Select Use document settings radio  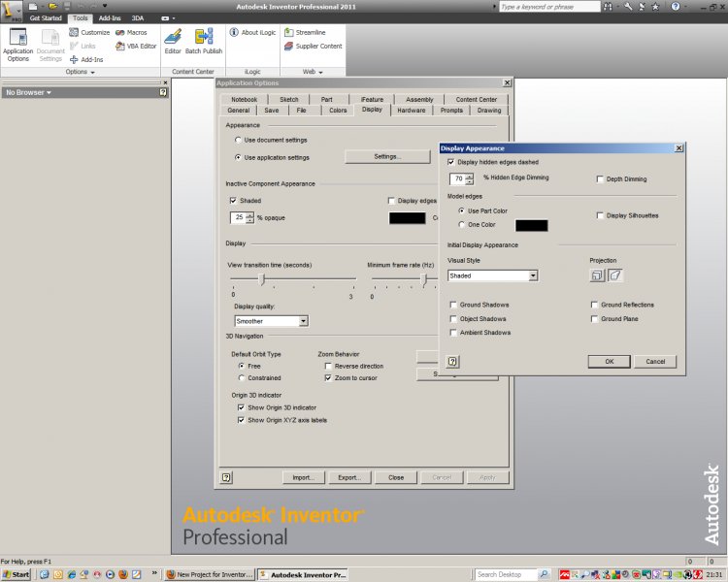pyautogui.click(x=238, y=140)
